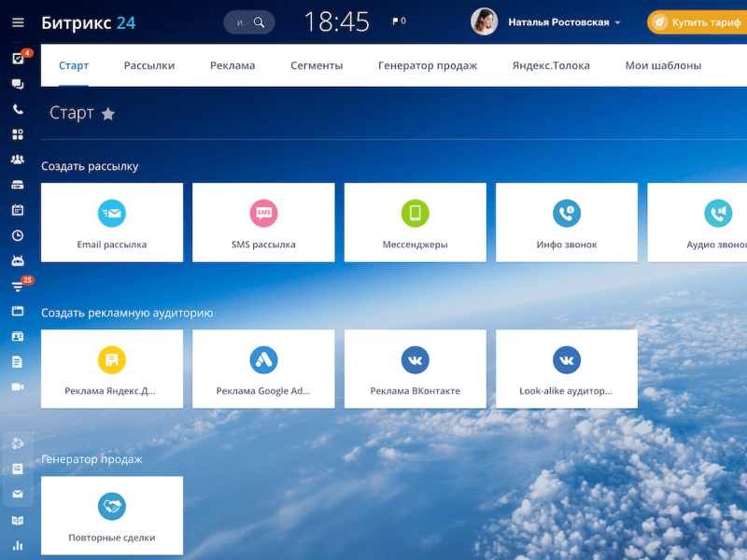The width and height of the screenshot is (747, 560).
Task: Go to Битрикс 24 logo home
Action: point(88,22)
